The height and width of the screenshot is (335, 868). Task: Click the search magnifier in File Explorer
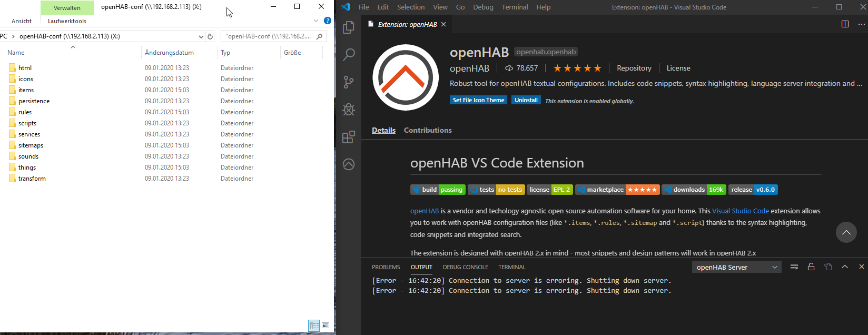tap(320, 36)
